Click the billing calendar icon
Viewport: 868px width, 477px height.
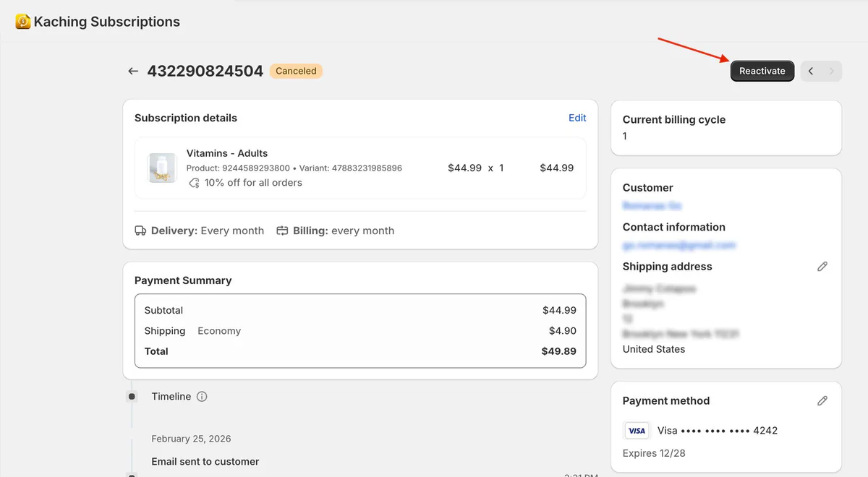tap(283, 231)
